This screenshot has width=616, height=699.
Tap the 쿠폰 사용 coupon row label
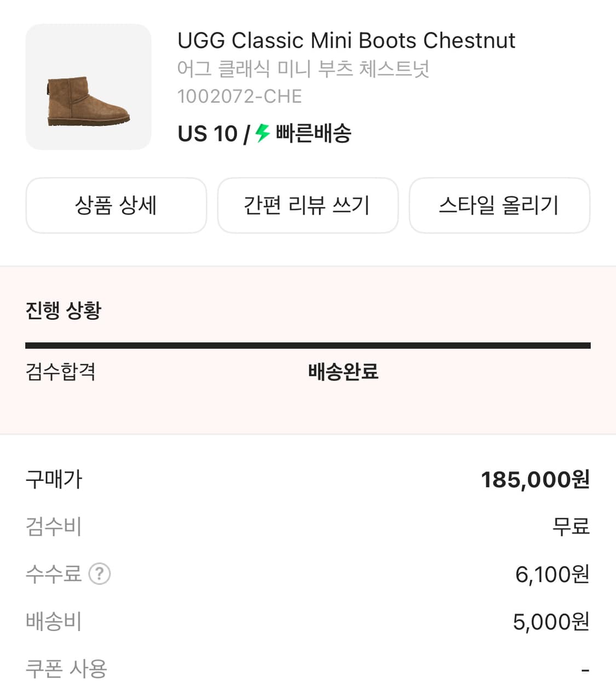(66, 669)
